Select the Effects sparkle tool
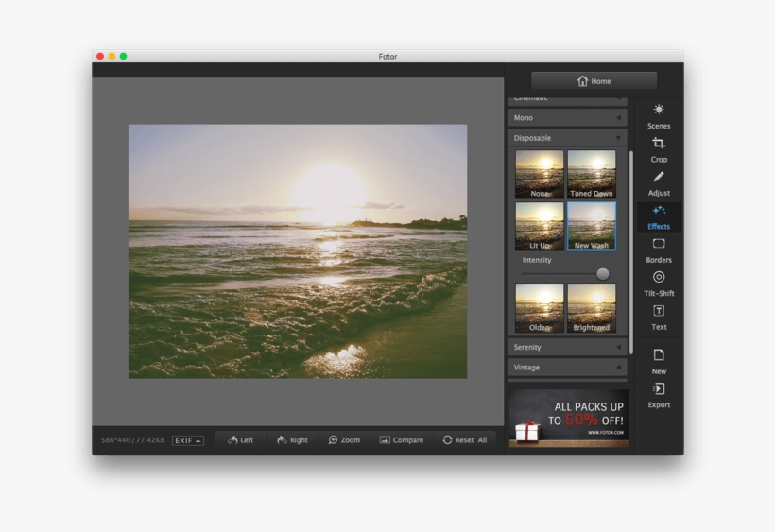 click(659, 217)
